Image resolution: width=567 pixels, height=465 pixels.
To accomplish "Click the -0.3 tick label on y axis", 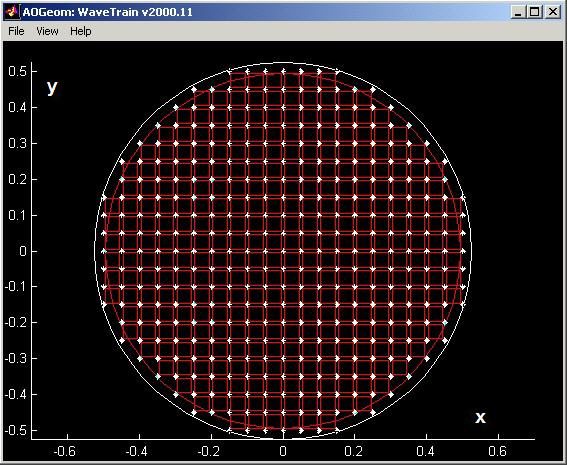I will coord(15,358).
